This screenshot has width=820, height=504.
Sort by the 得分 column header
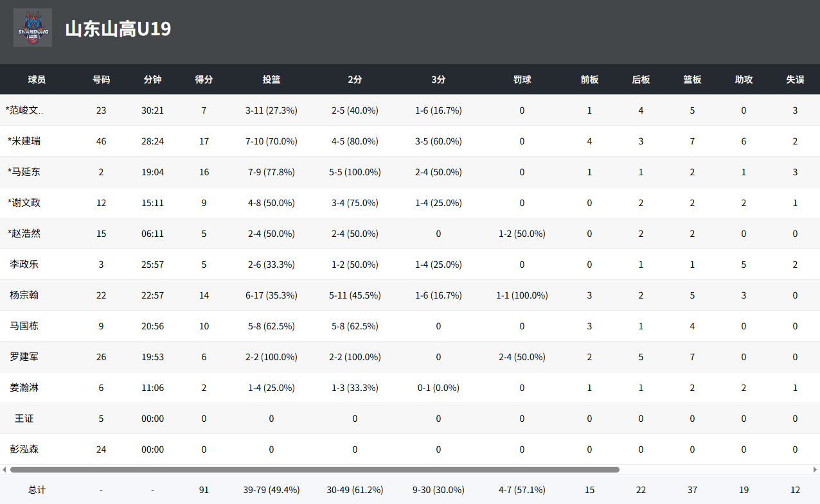click(x=204, y=80)
